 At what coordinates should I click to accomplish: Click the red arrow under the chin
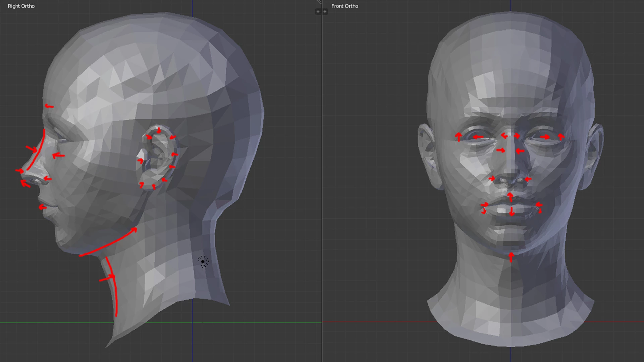(511, 257)
